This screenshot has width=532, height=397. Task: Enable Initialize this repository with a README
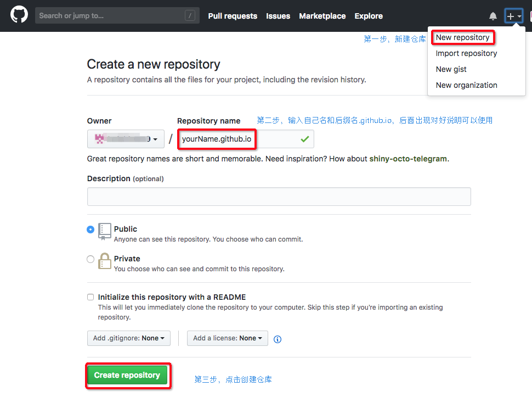(90, 297)
